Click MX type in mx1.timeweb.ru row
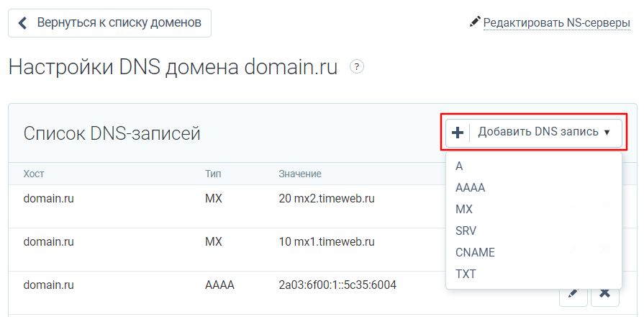The width and height of the screenshot is (644, 317). [213, 241]
